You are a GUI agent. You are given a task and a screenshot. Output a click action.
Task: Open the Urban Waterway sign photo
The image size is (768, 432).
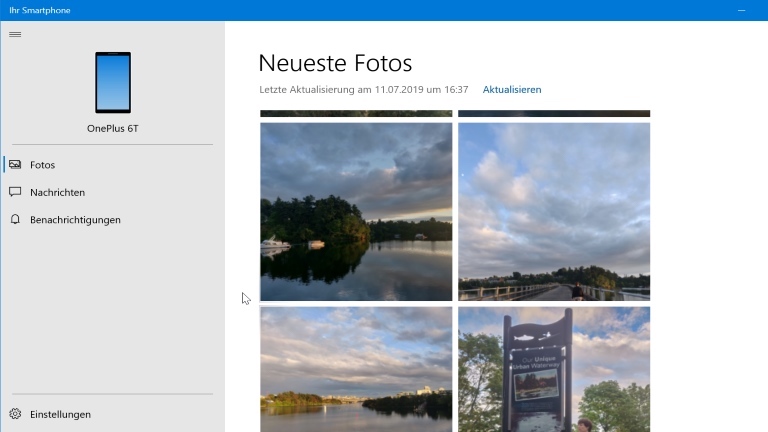[x=554, y=369]
